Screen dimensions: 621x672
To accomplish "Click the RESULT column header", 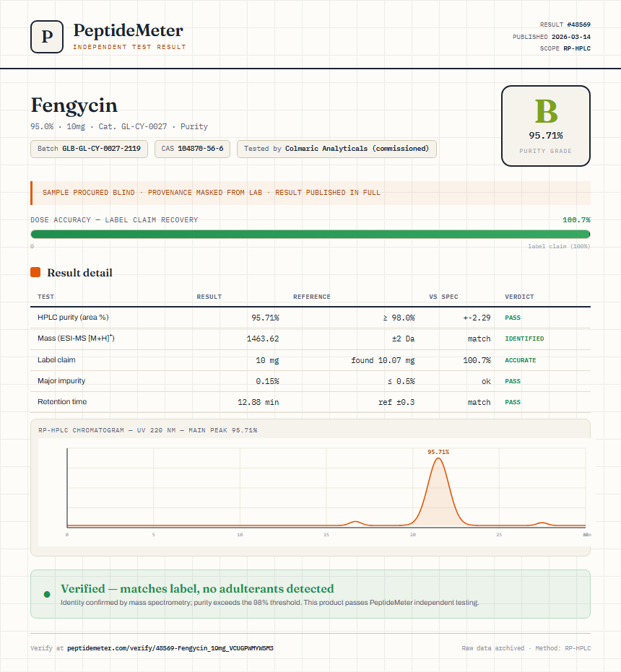I will pyautogui.click(x=209, y=297).
